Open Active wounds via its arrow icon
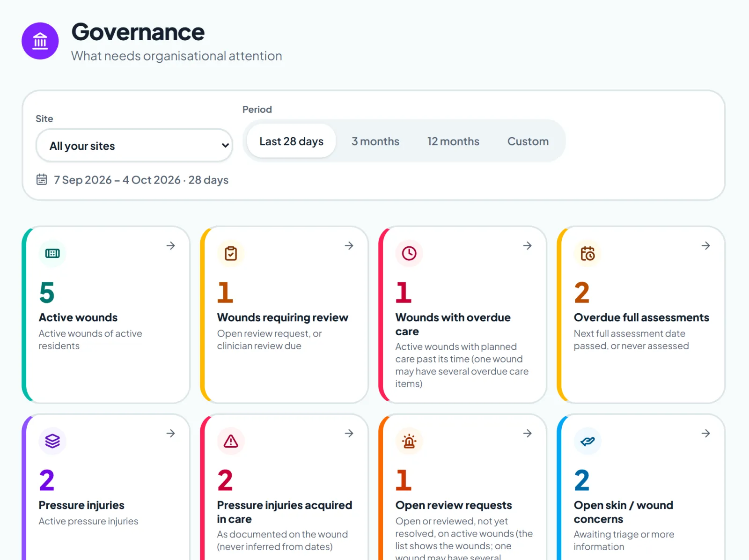 point(171,246)
